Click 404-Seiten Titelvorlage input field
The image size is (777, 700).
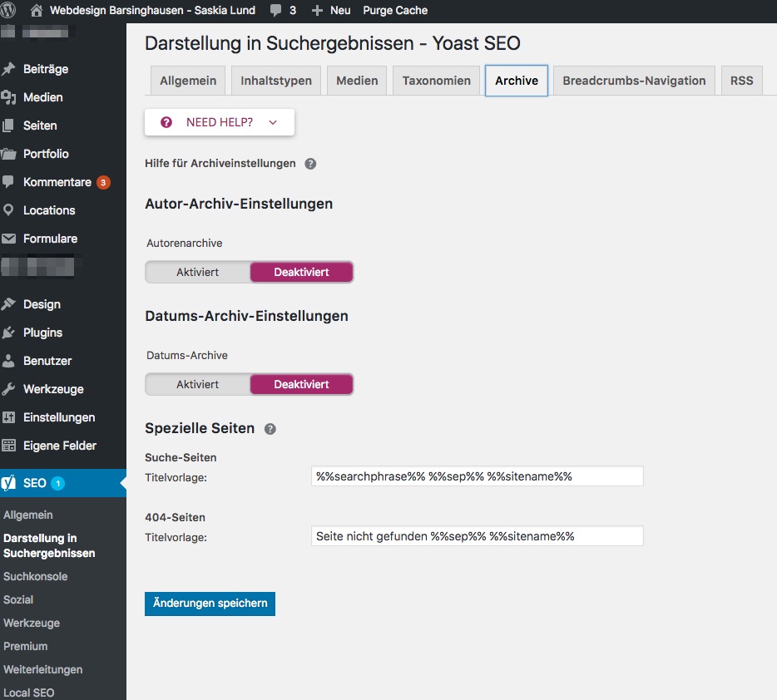(478, 536)
